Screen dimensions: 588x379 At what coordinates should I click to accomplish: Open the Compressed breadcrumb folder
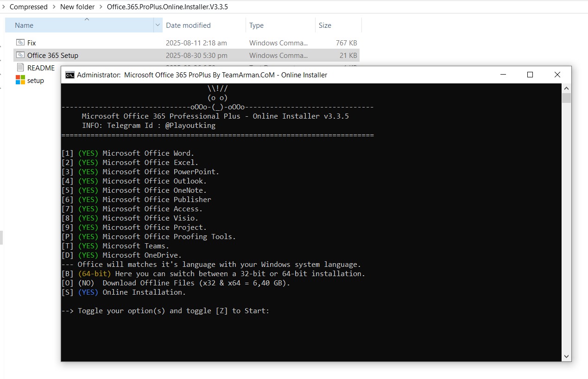click(x=29, y=7)
